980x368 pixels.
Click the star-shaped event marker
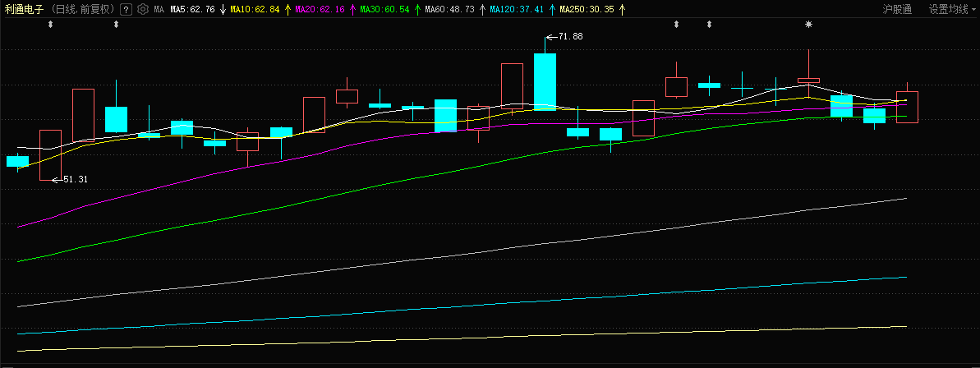(809, 25)
